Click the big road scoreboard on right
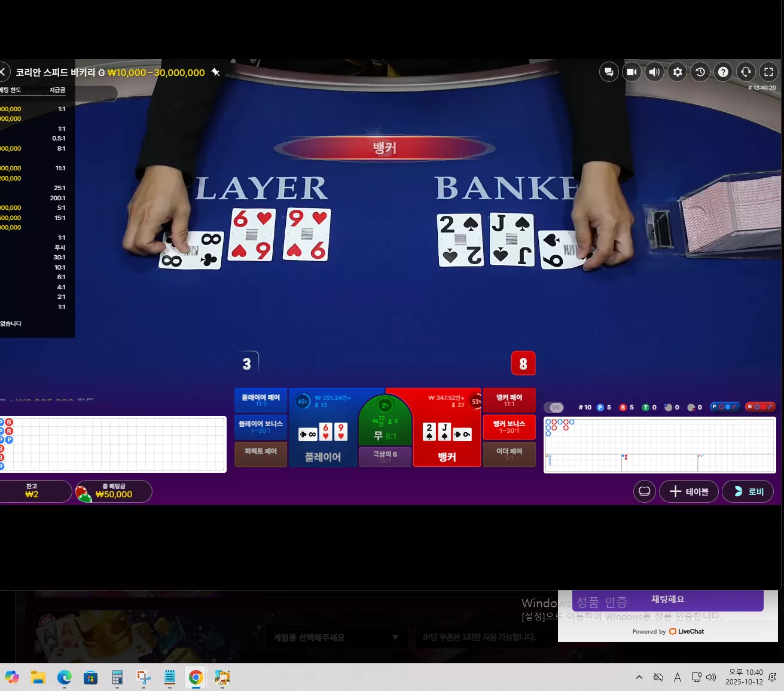This screenshot has height=691, width=784. click(660, 445)
